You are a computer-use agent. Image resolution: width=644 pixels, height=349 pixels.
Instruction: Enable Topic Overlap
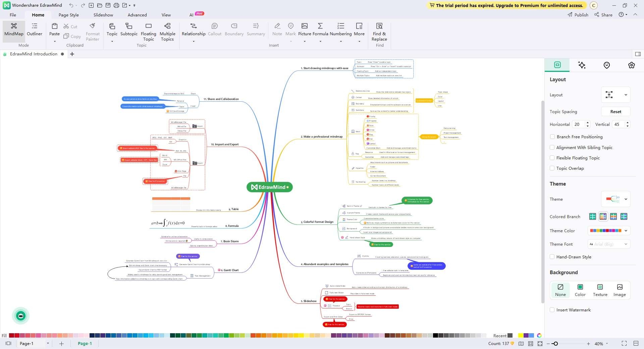tap(552, 168)
